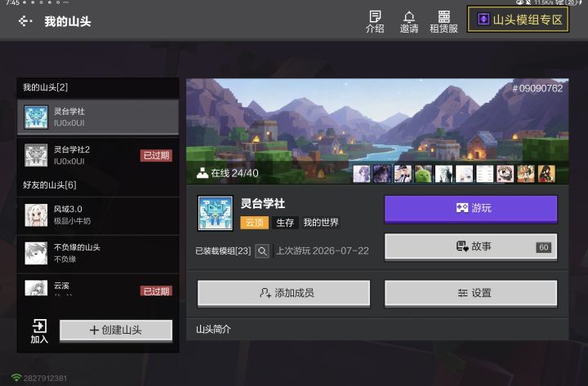Click the green creature member avatar
The width and height of the screenshot is (588, 386).
423,174
